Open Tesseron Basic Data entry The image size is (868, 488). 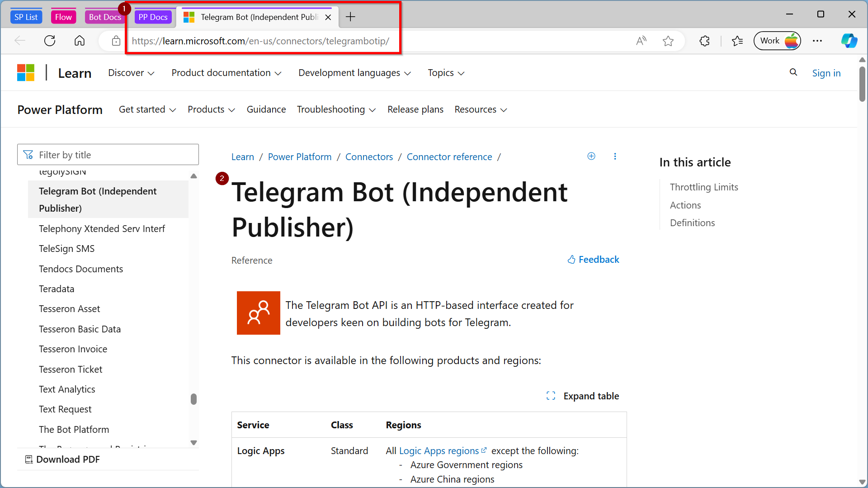[x=80, y=329]
